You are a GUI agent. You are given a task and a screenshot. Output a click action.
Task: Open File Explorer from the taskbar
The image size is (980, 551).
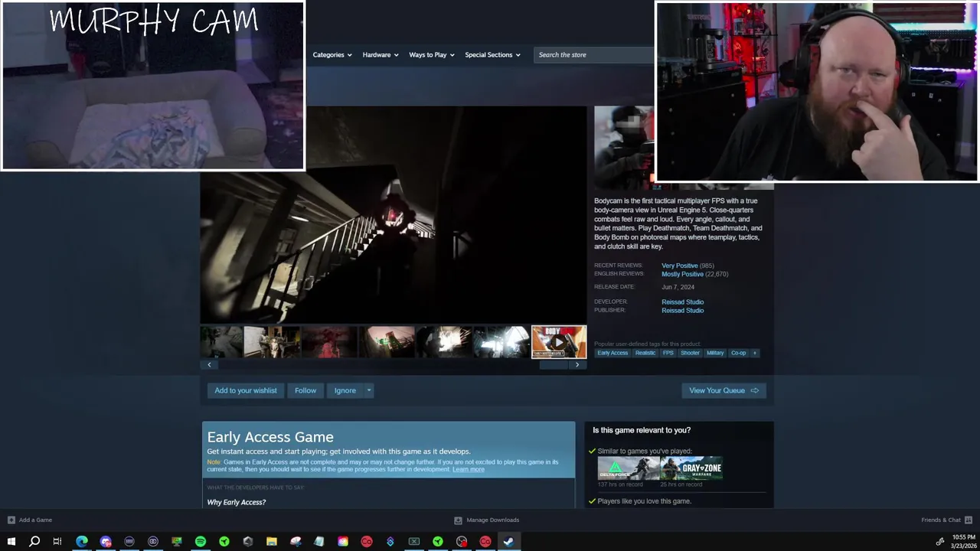(272, 542)
